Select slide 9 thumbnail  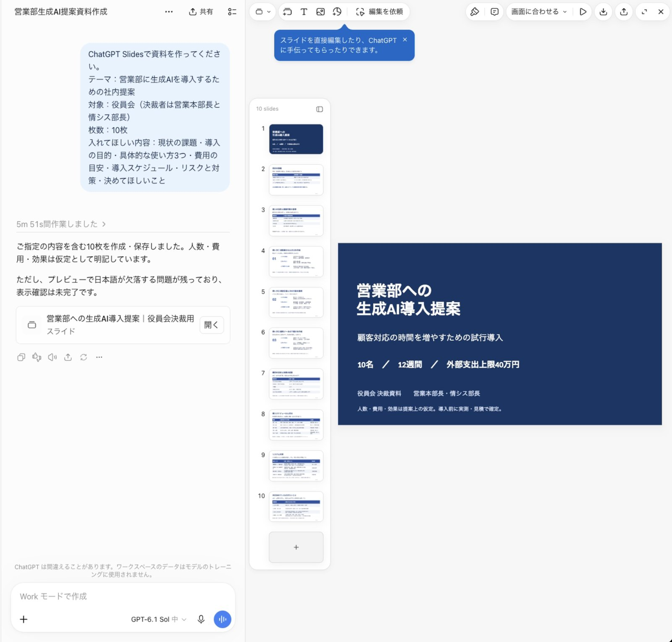pos(296,466)
